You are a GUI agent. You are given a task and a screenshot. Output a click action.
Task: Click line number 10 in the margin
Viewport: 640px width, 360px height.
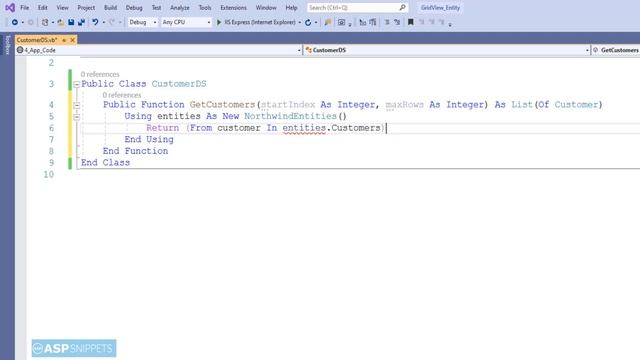[x=49, y=174]
